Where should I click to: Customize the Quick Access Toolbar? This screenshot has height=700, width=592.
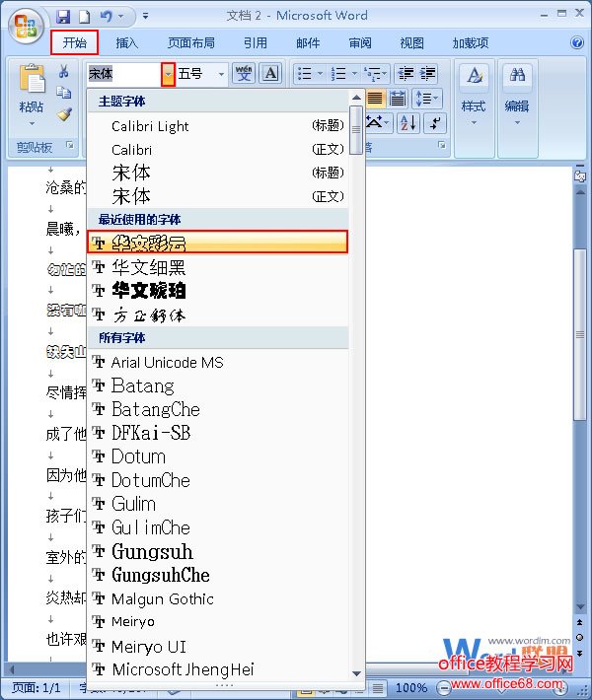pyautogui.click(x=145, y=17)
